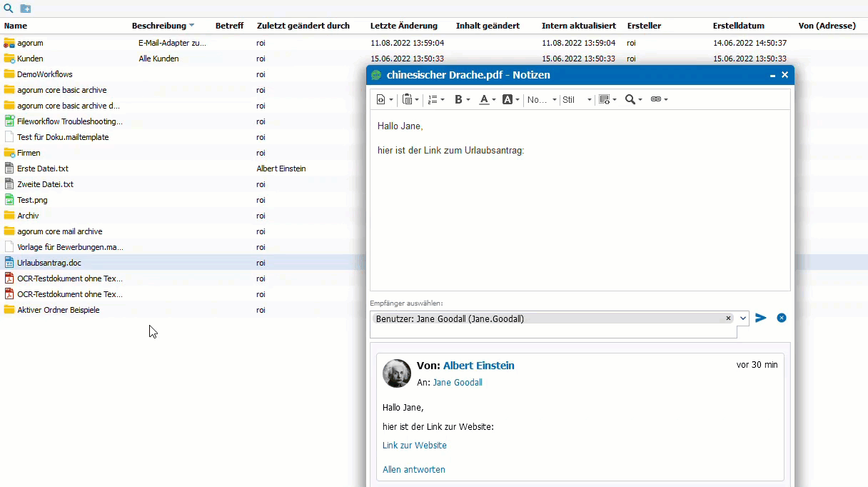Expand the recipient selection dropdown arrow
The width and height of the screenshot is (868, 487).
(x=743, y=318)
